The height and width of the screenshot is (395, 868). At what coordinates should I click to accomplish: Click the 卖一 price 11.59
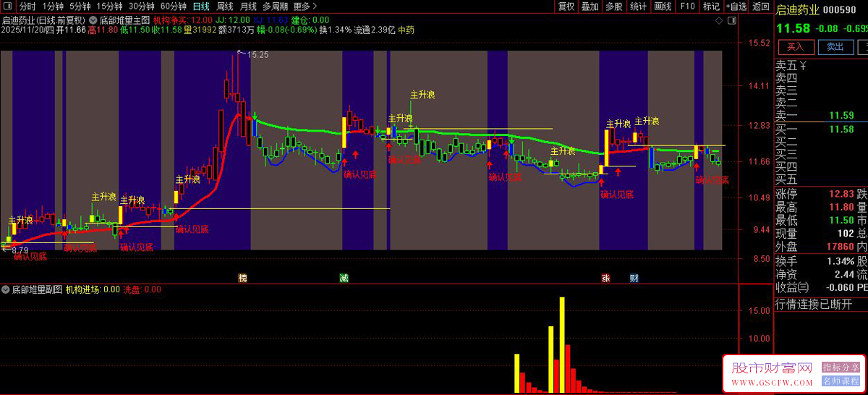[841, 115]
